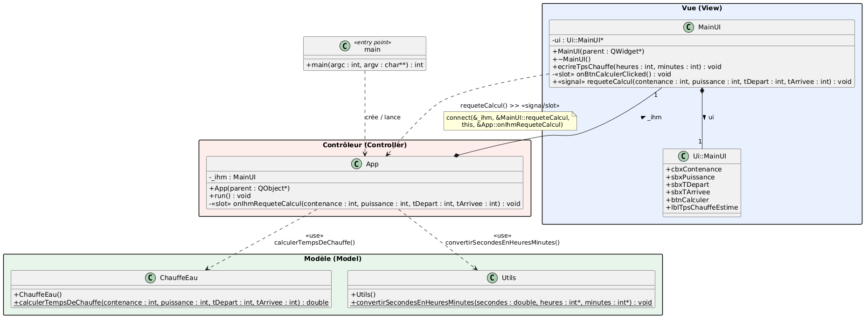Click the ChauffeEau class name

click(180, 278)
